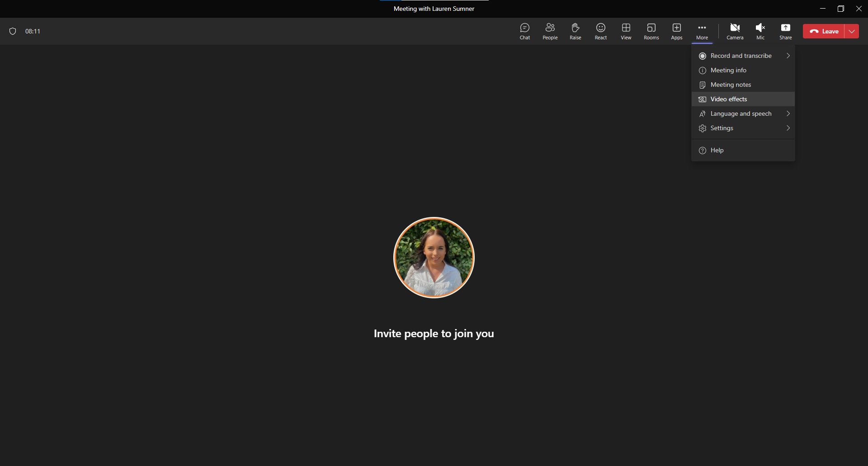Open the People participants panel

click(x=550, y=31)
